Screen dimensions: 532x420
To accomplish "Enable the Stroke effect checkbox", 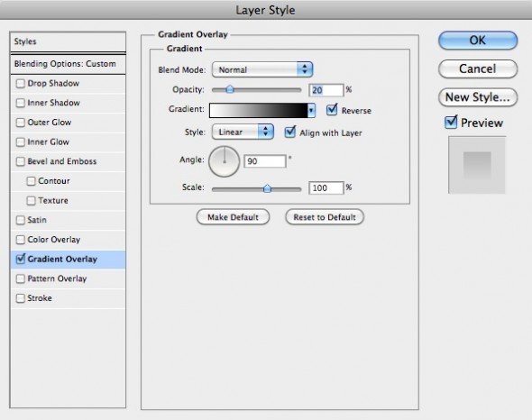I will tap(21, 298).
